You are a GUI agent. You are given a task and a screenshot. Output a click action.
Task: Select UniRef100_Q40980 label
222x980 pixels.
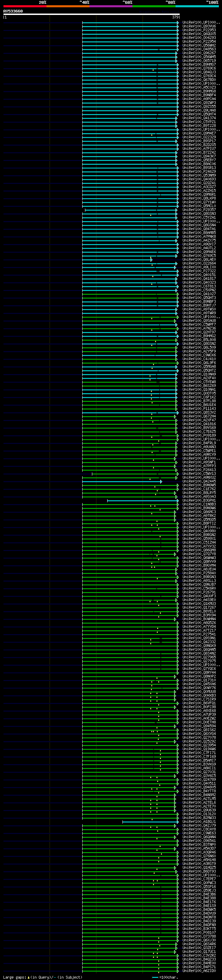click(199, 531)
